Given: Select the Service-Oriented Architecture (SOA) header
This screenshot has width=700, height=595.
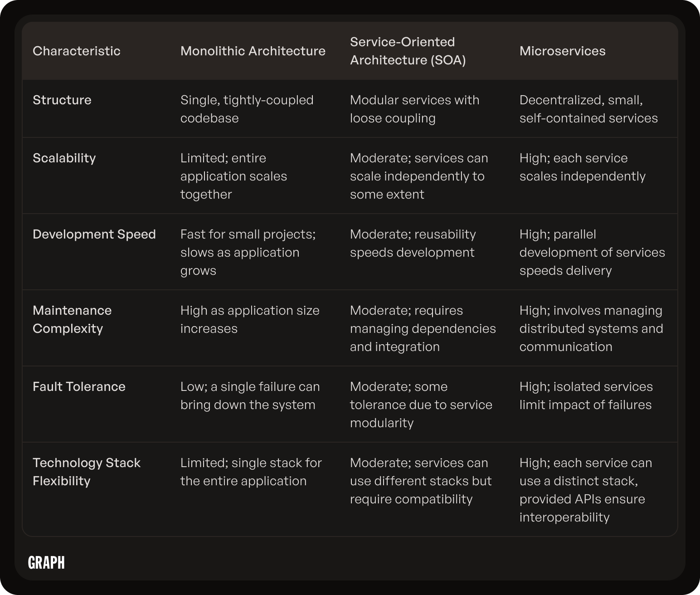Looking at the screenshot, I should [408, 51].
